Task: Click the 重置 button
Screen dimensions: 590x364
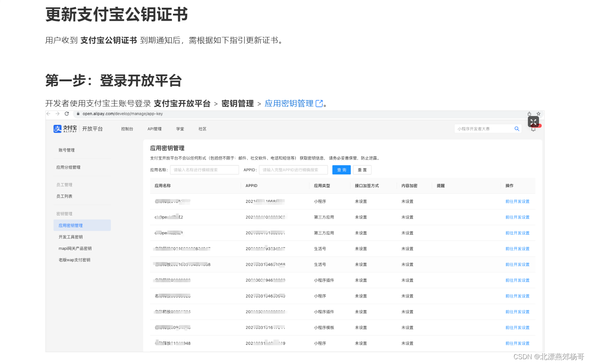Action: (362, 170)
